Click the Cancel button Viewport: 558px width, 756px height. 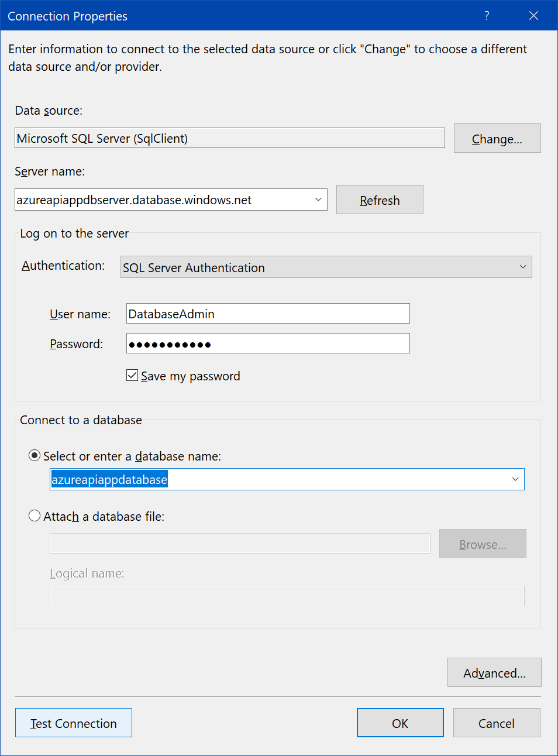pos(496,723)
